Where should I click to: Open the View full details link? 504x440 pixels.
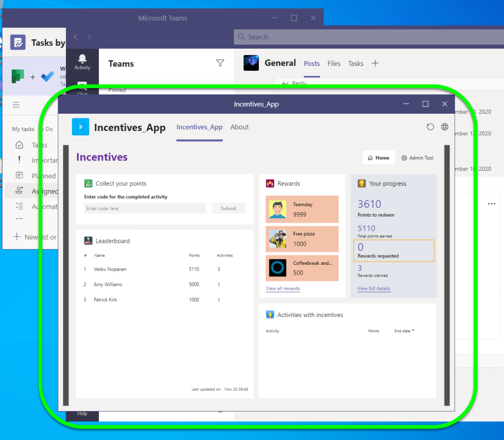point(374,288)
